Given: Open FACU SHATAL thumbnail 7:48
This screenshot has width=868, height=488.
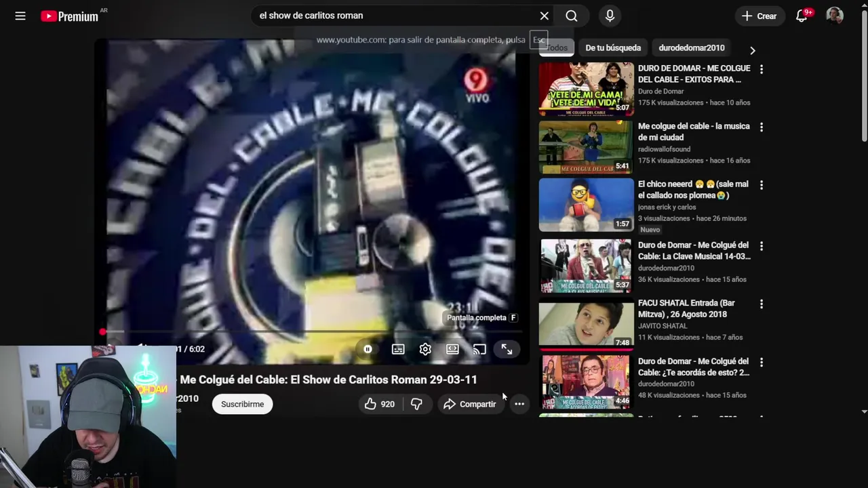Looking at the screenshot, I should point(586,324).
